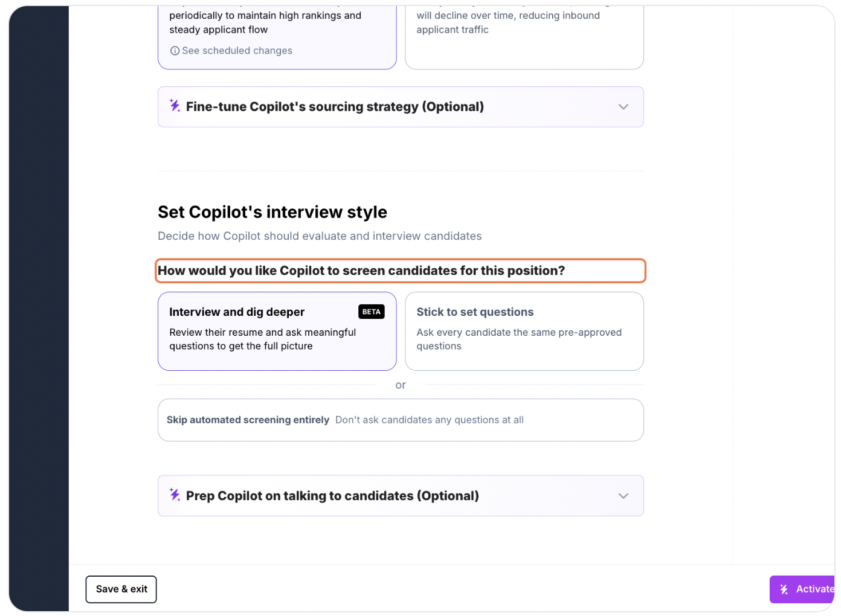Image resolution: width=841 pixels, height=616 pixels.
Task: Click the BETA badge on Interview card
Action: 372,312
